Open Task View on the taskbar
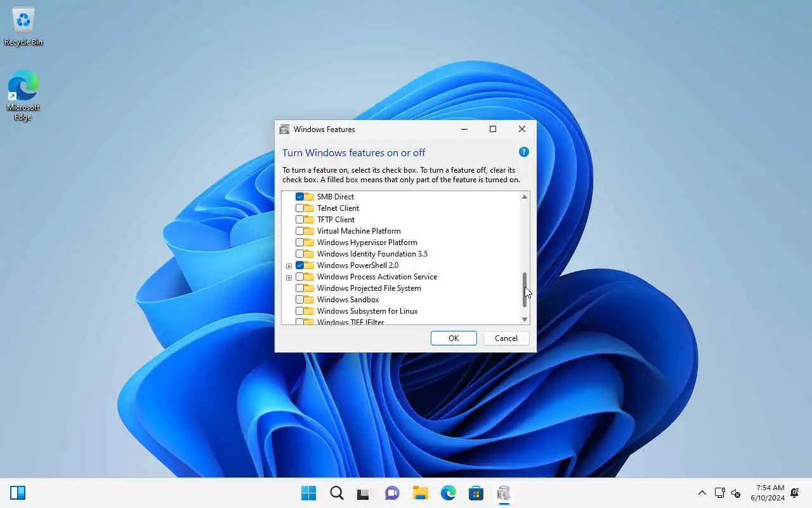 click(363, 493)
